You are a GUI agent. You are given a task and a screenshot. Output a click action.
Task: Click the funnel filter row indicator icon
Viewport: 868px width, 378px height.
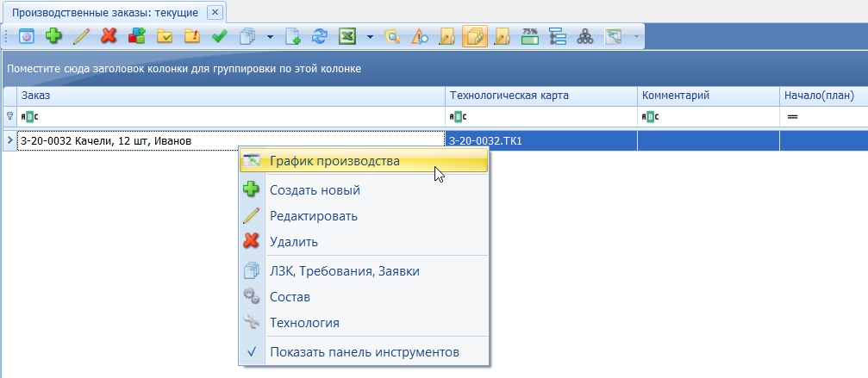(9, 116)
